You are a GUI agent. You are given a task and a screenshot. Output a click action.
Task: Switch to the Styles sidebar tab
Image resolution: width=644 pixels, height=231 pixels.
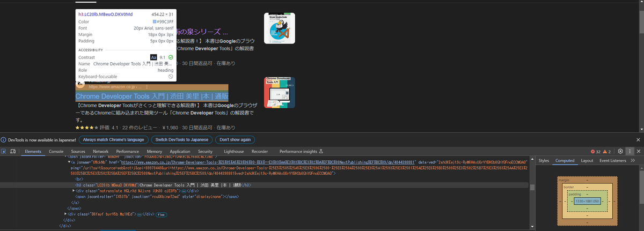tap(544, 160)
